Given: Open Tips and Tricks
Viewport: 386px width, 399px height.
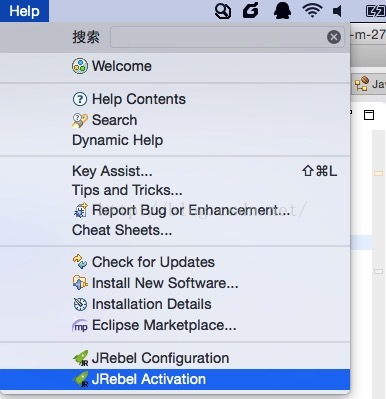Looking at the screenshot, I should (x=175, y=191).
